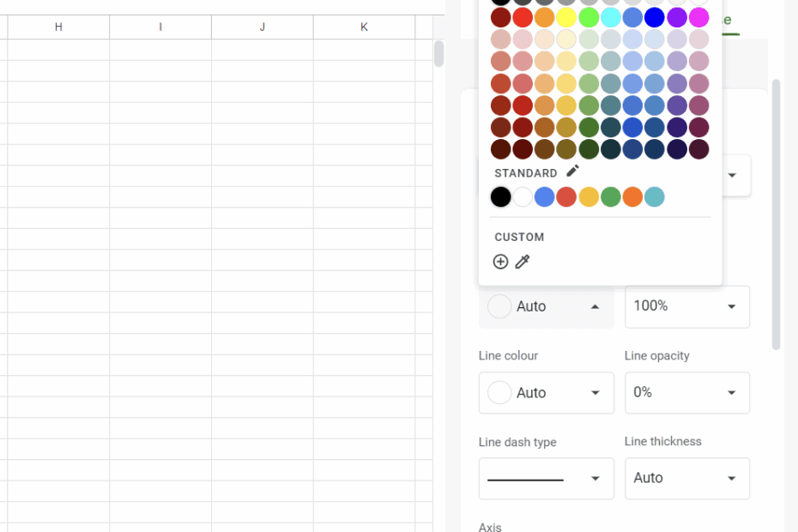
Task: Choose the darkest green swatch
Action: [589, 149]
